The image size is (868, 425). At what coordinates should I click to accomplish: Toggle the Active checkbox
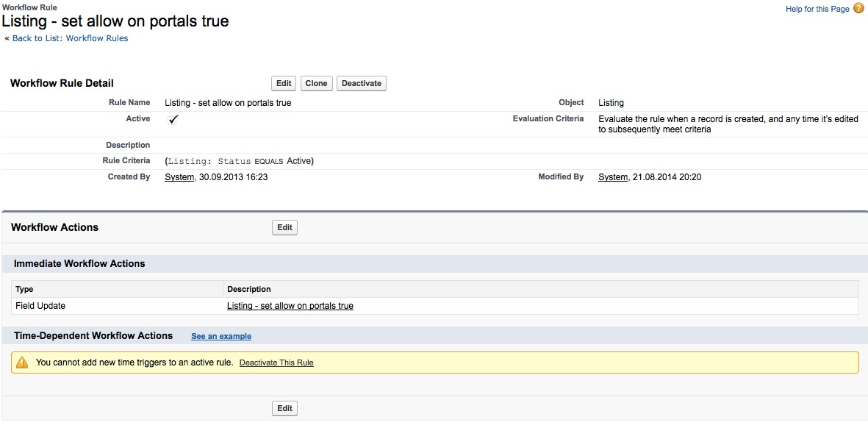coord(172,118)
